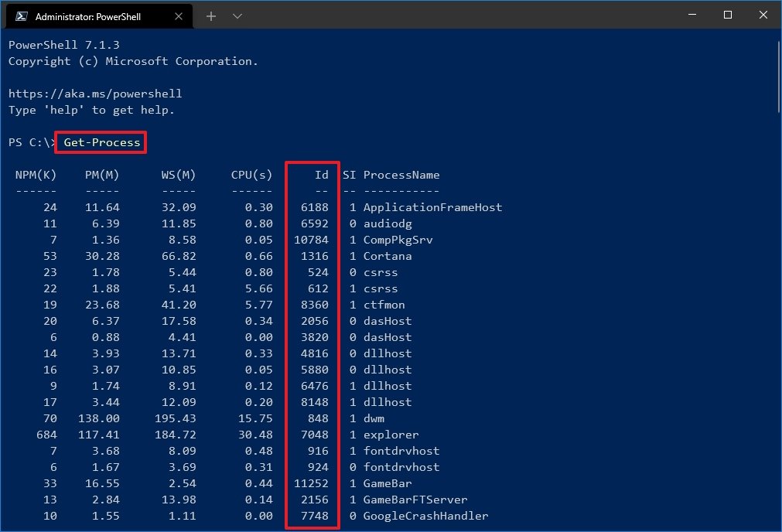This screenshot has width=782, height=532.
Task: Click process Id 6188
Action: pos(315,207)
